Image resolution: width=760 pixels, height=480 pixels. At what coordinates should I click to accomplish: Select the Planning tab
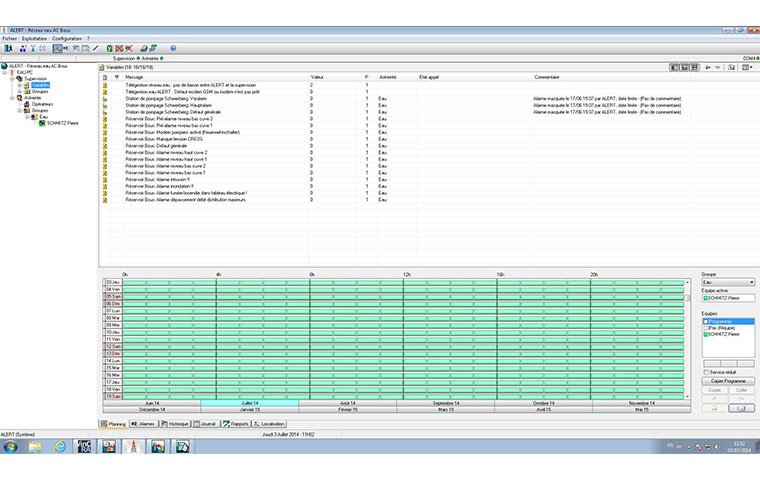pos(113,424)
